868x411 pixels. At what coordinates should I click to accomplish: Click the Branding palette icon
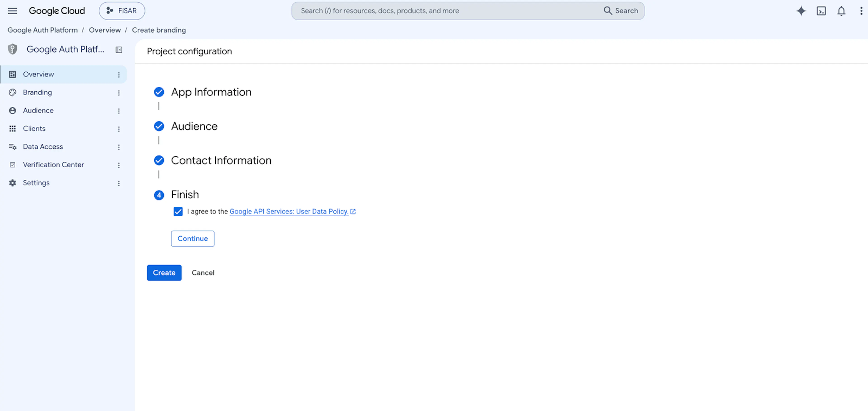pyautogui.click(x=12, y=92)
